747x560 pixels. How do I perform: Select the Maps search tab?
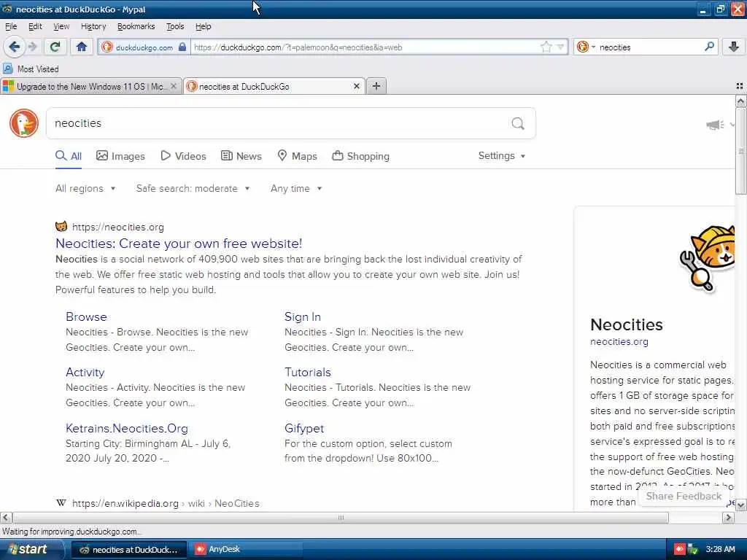pos(297,156)
